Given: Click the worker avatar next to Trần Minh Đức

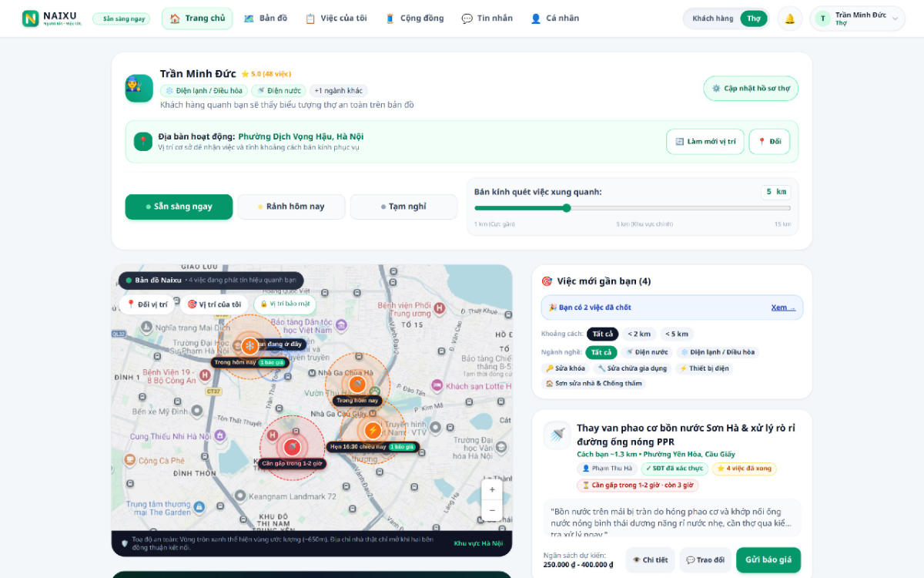Looking at the screenshot, I should [x=139, y=88].
